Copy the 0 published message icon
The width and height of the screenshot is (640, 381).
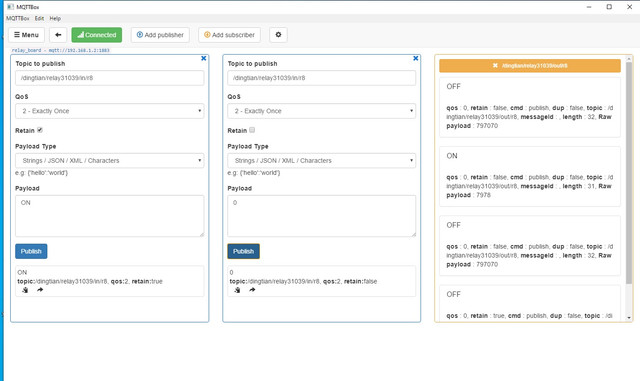(x=238, y=290)
